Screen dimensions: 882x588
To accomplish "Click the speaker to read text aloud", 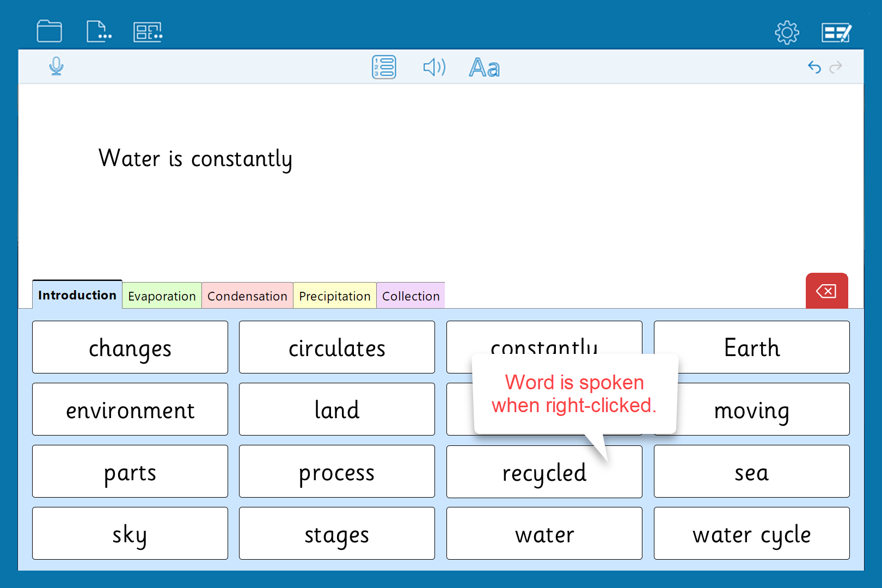I will point(434,68).
